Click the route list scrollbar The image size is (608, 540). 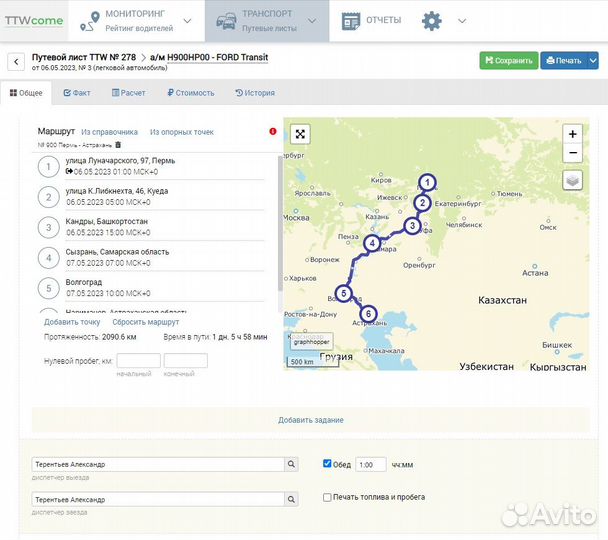pos(280,223)
